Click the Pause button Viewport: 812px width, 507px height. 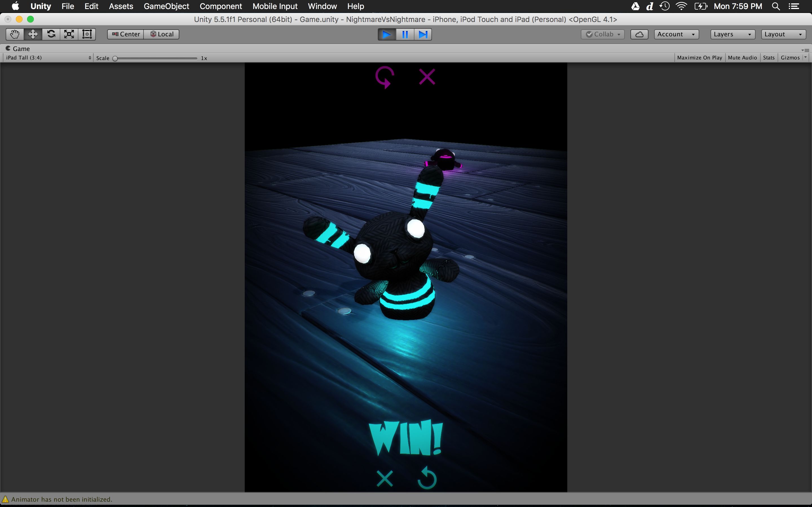(x=405, y=34)
